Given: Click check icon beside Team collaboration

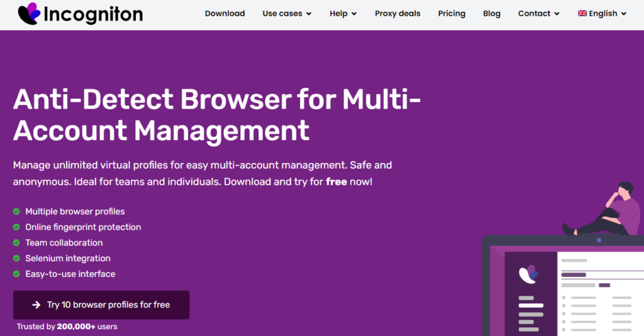Looking at the screenshot, I should pyautogui.click(x=16, y=243).
